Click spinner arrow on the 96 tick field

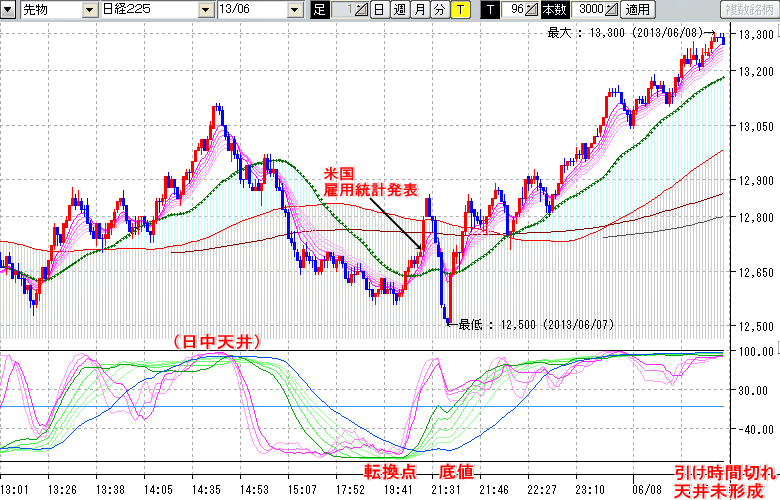533,10
